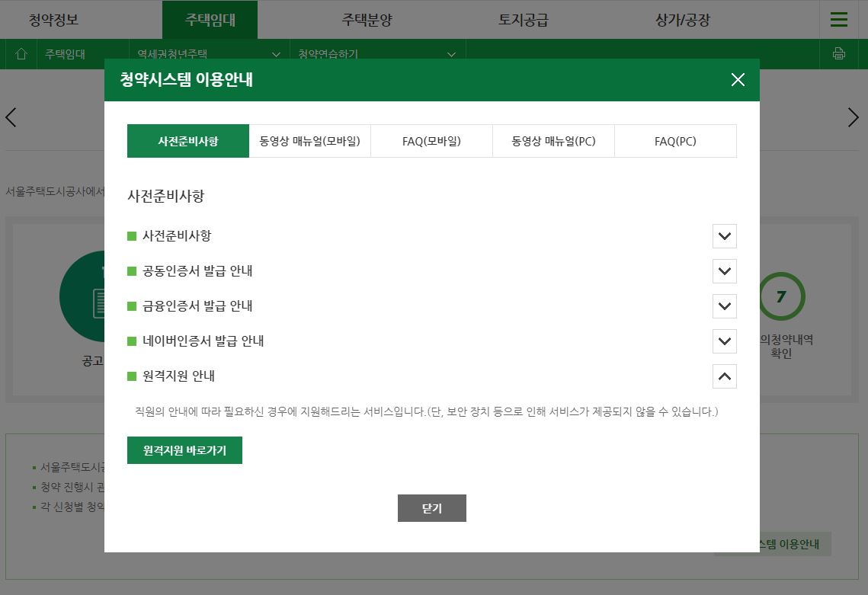Switch to the 동영상 매뉴얼(모바일) tab
868x595 pixels.
[309, 141]
